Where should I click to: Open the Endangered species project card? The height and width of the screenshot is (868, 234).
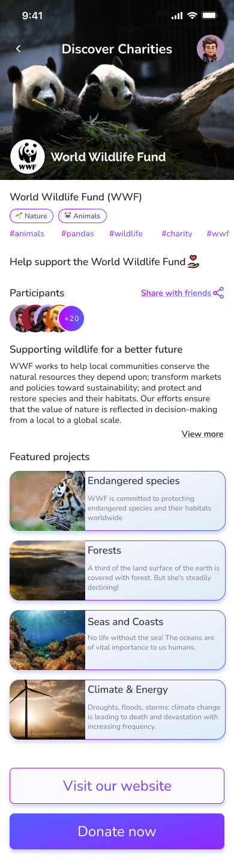pos(118,501)
